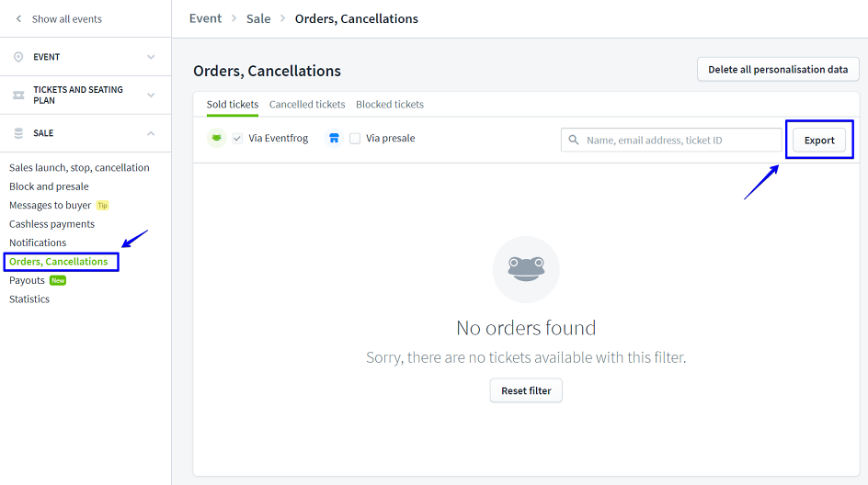The image size is (868, 485).
Task: Open Payouts in the sidebar
Action: click(27, 280)
